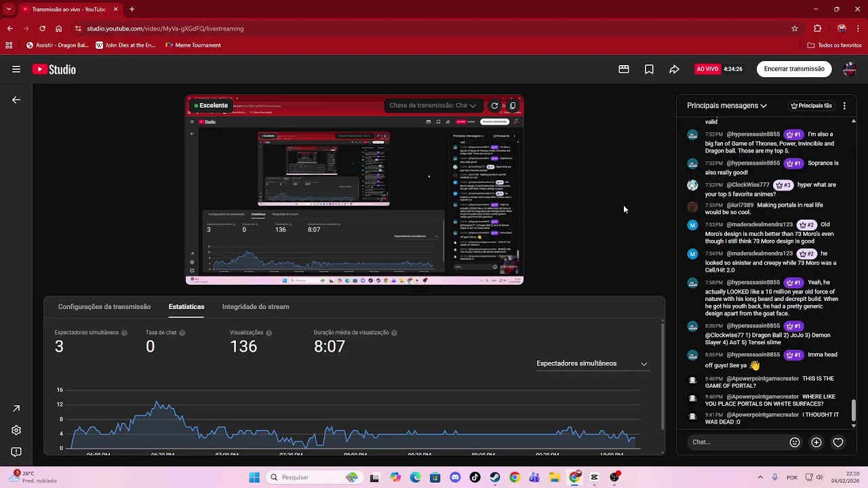Send feedback via exclamation icon in sidebar
The height and width of the screenshot is (488, 868).
16,452
